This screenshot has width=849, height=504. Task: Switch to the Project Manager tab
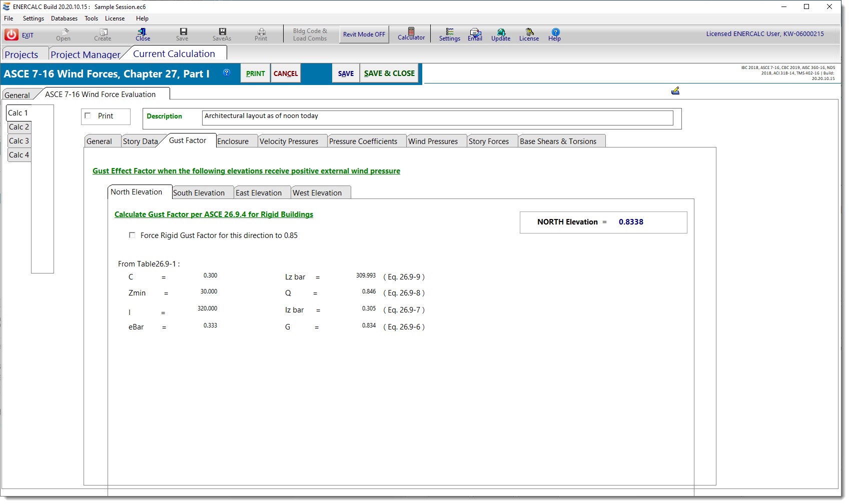tap(86, 54)
